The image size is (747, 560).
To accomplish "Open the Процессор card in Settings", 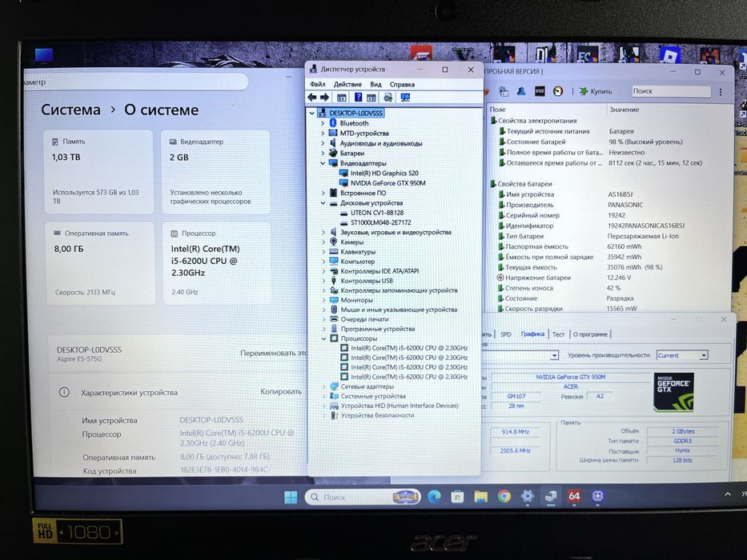I will [x=217, y=263].
